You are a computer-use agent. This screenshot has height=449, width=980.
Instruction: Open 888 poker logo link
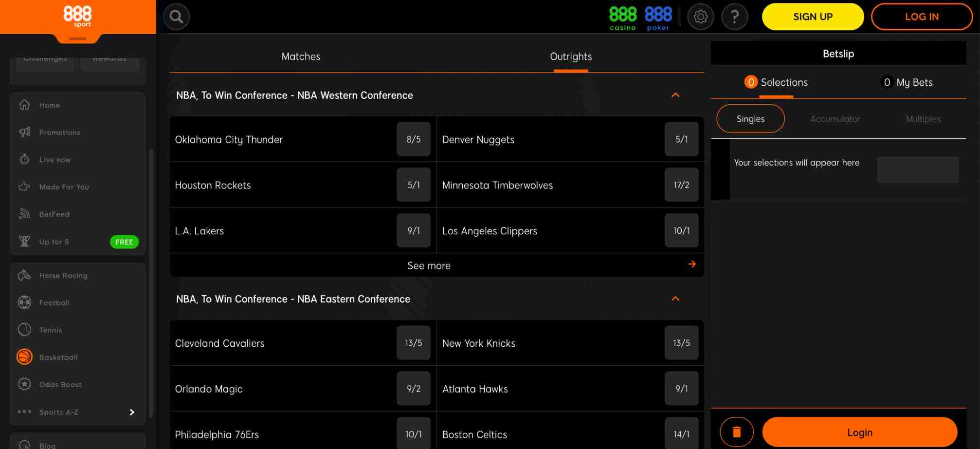pyautogui.click(x=658, y=19)
